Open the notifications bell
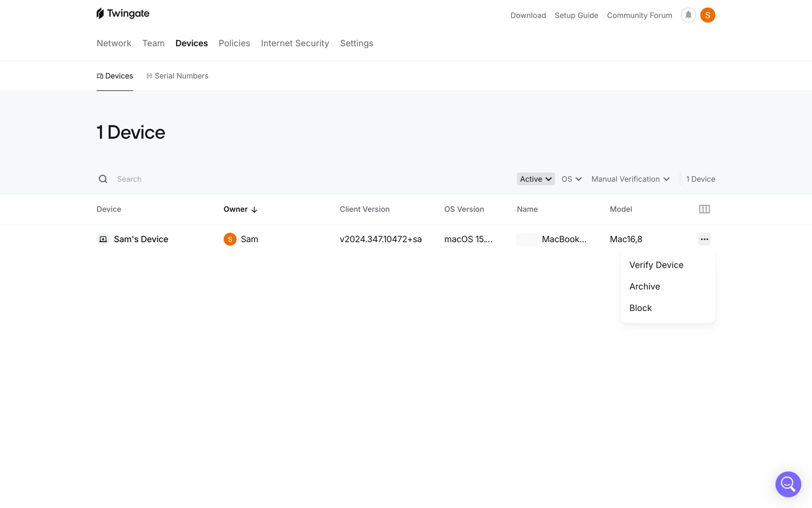The height and width of the screenshot is (508, 812). click(688, 15)
